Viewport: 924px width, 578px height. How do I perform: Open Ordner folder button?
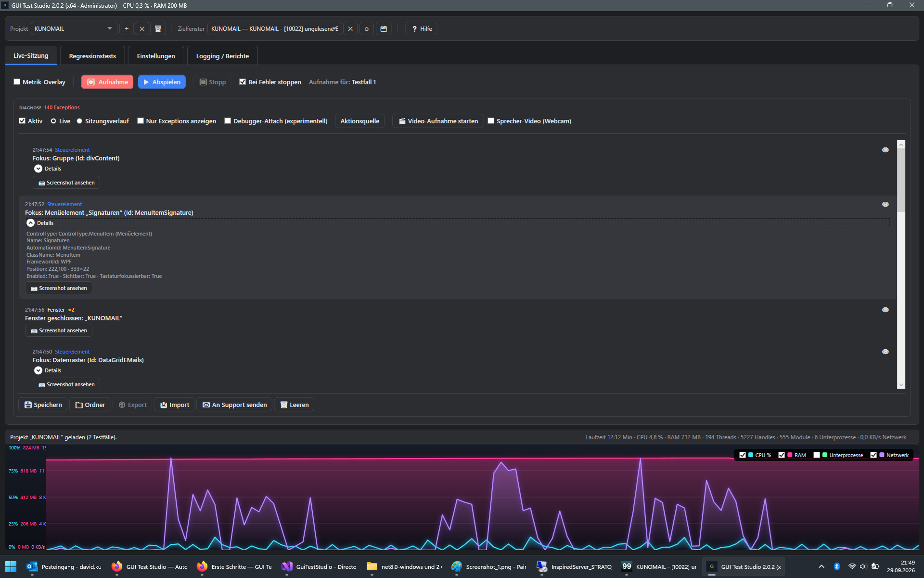pyautogui.click(x=90, y=405)
